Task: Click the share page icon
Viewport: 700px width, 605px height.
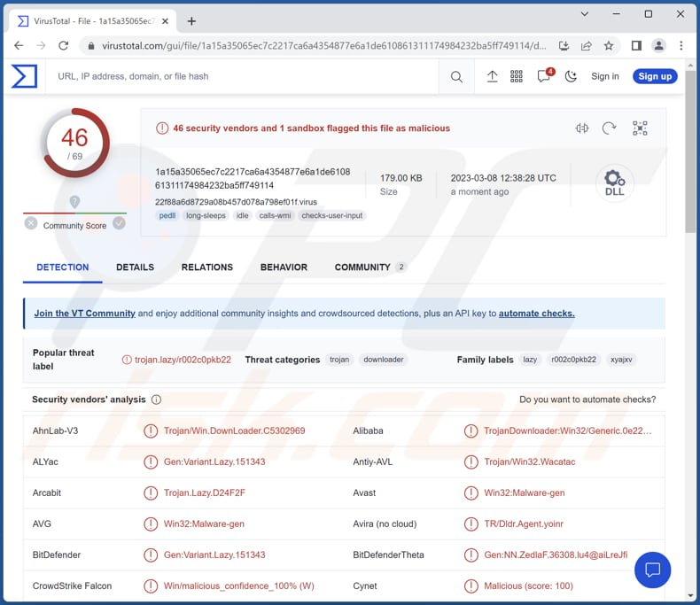Action: coord(587,45)
